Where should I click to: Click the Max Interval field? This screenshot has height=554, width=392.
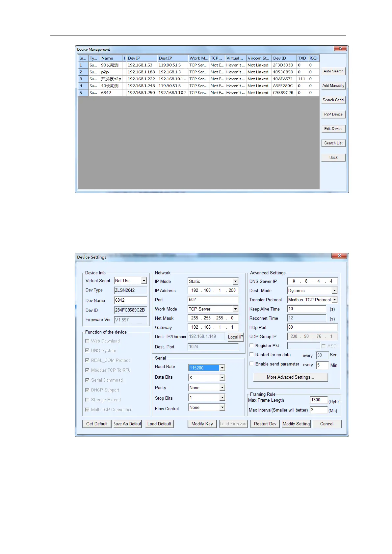pyautogui.click(x=319, y=410)
